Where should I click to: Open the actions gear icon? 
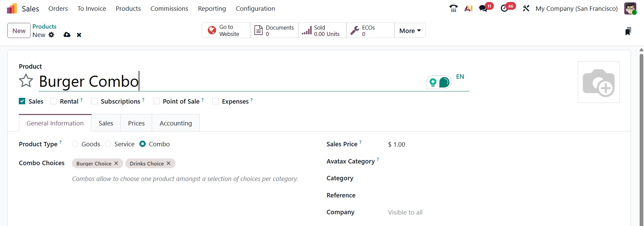point(51,35)
